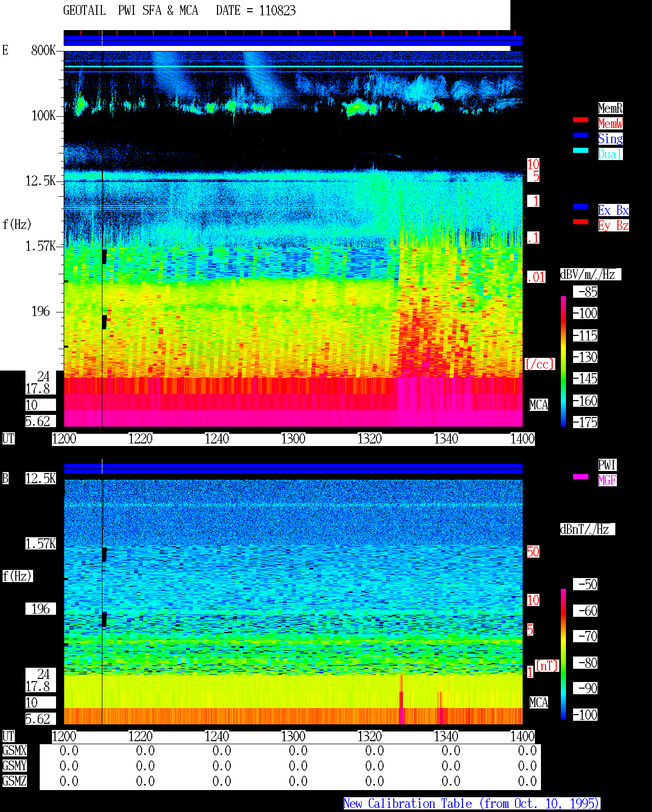Click the 12.5K label on B panel
Screen dimensions: 652x812
[41, 478]
